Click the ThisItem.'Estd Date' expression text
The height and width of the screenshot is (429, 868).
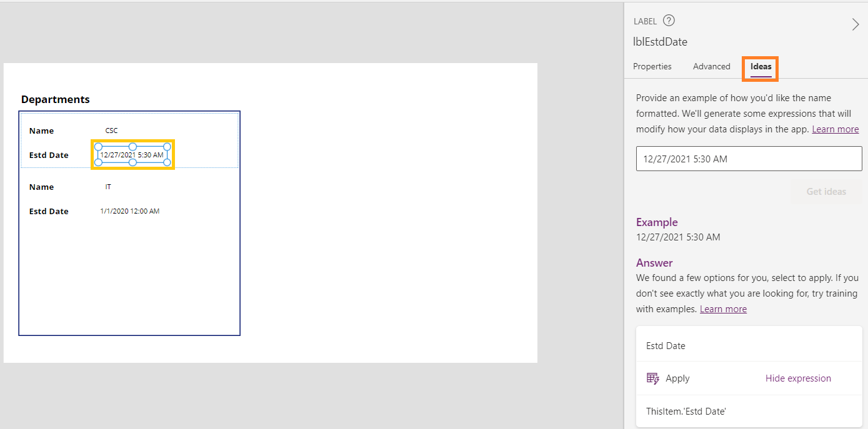coord(686,411)
